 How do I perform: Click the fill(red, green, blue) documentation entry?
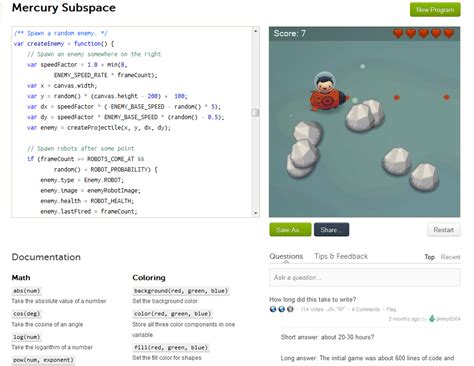click(x=171, y=348)
